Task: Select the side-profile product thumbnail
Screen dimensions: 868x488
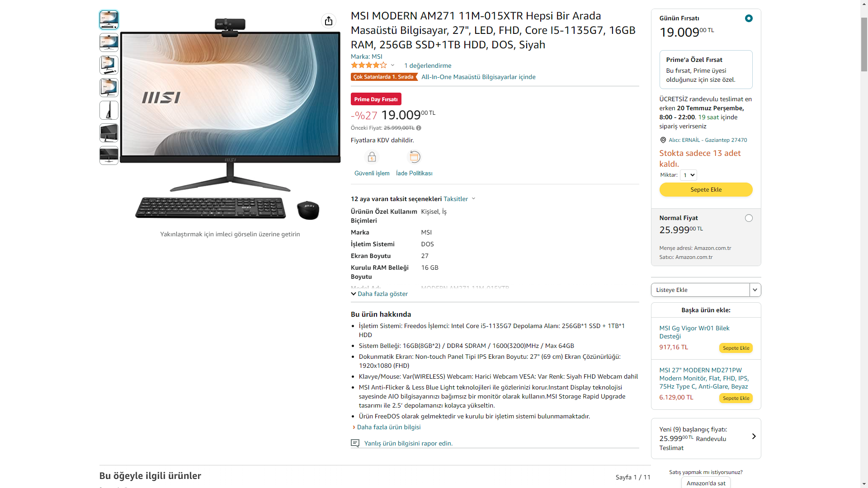Action: [x=109, y=110]
